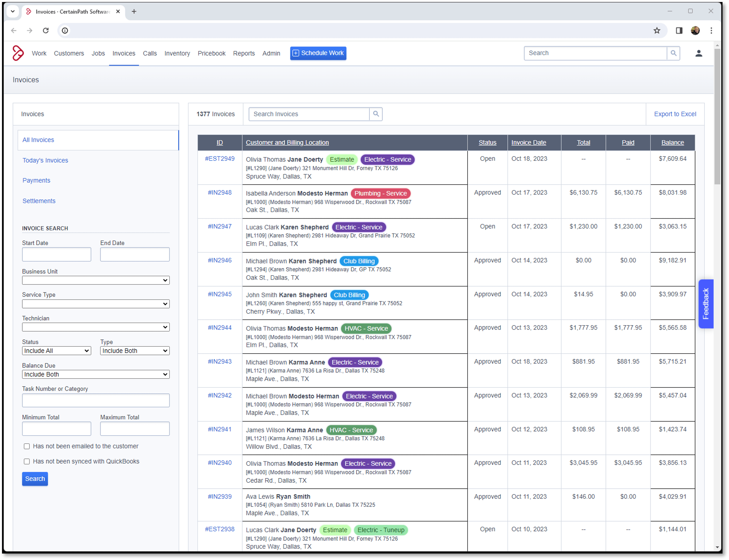The image size is (729, 560).
Task: Check 'Has not been synced with QuickBooks'
Action: point(27,461)
